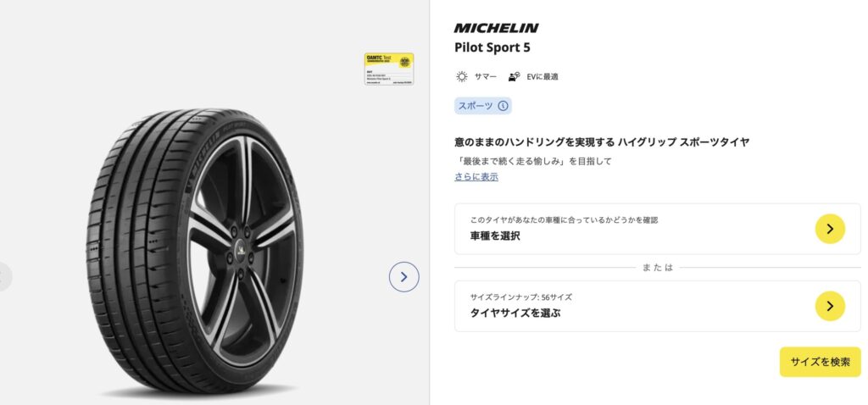Click the EVに最適 label
Viewport: 868px width, 405px height.
coord(541,76)
